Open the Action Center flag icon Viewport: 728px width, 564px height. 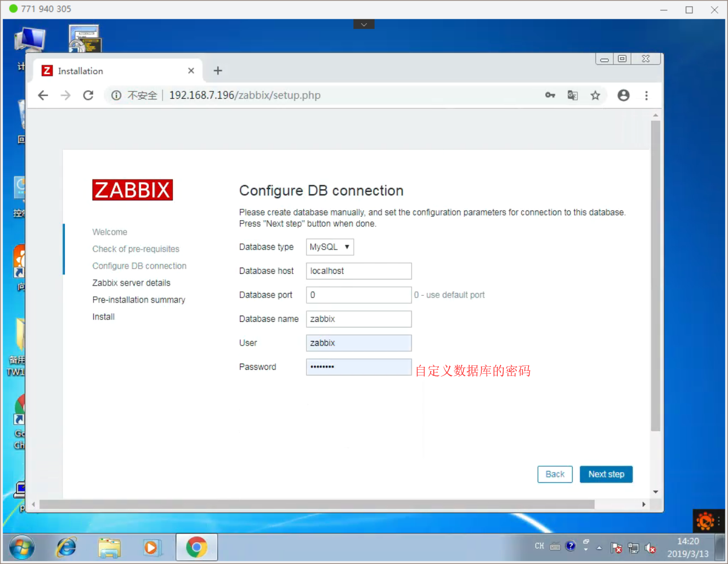[616, 548]
